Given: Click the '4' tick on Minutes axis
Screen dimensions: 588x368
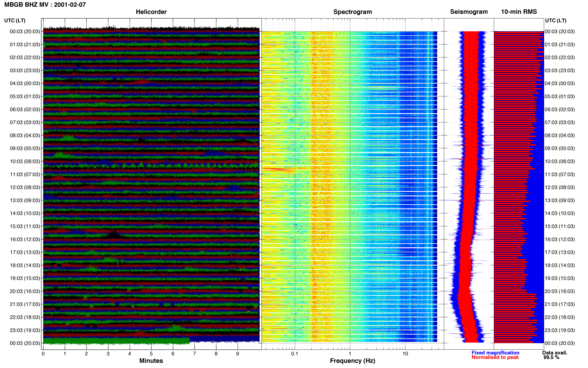Looking at the screenshot, I should point(130,354).
